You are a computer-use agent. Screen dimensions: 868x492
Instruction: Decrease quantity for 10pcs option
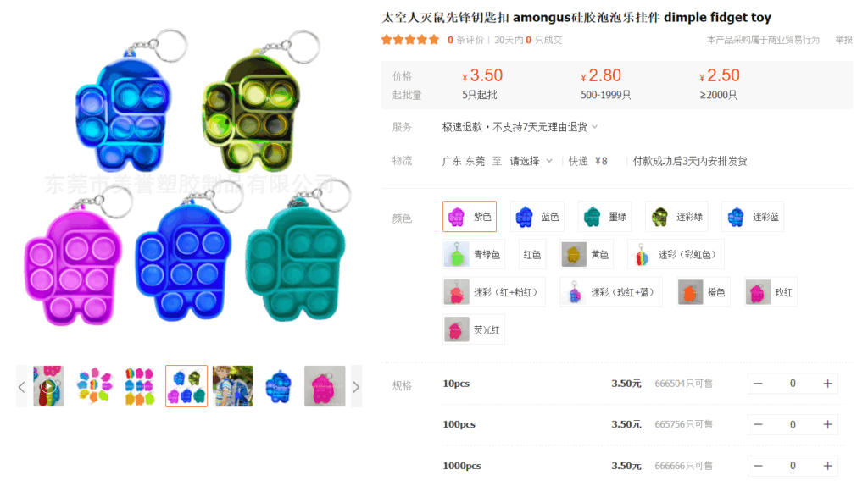tap(759, 384)
